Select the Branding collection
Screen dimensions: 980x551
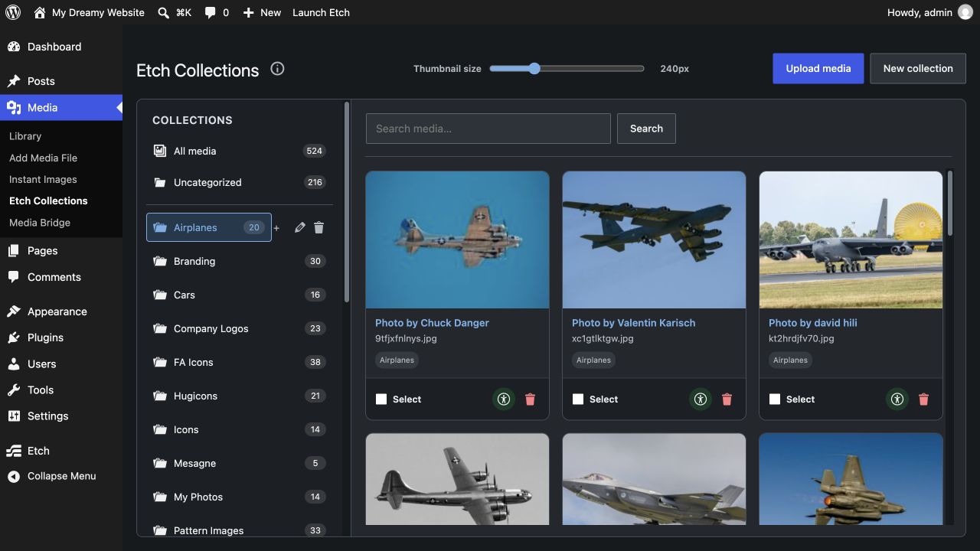239,261
